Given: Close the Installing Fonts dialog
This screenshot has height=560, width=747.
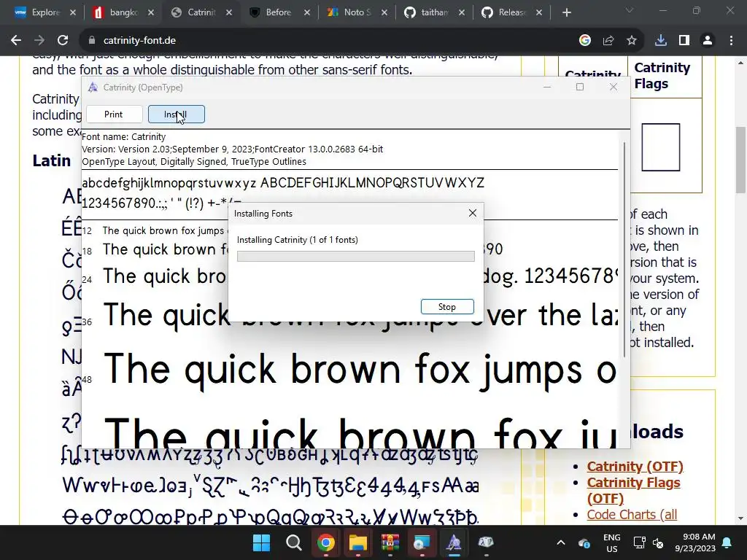Looking at the screenshot, I should click(x=472, y=213).
